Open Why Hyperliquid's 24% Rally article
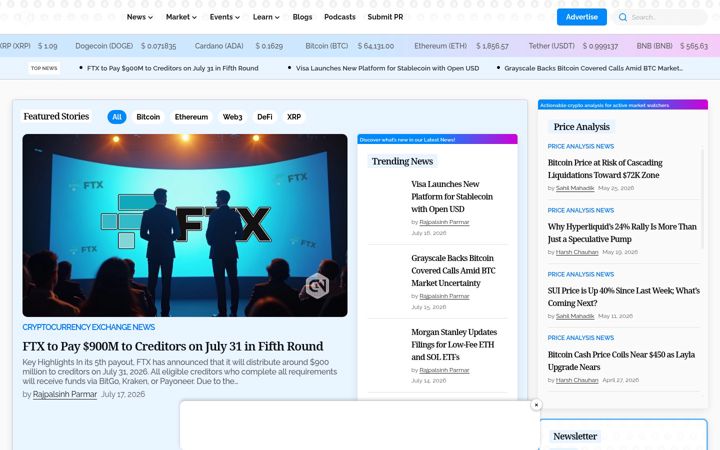This screenshot has height=450, width=720. point(622,233)
